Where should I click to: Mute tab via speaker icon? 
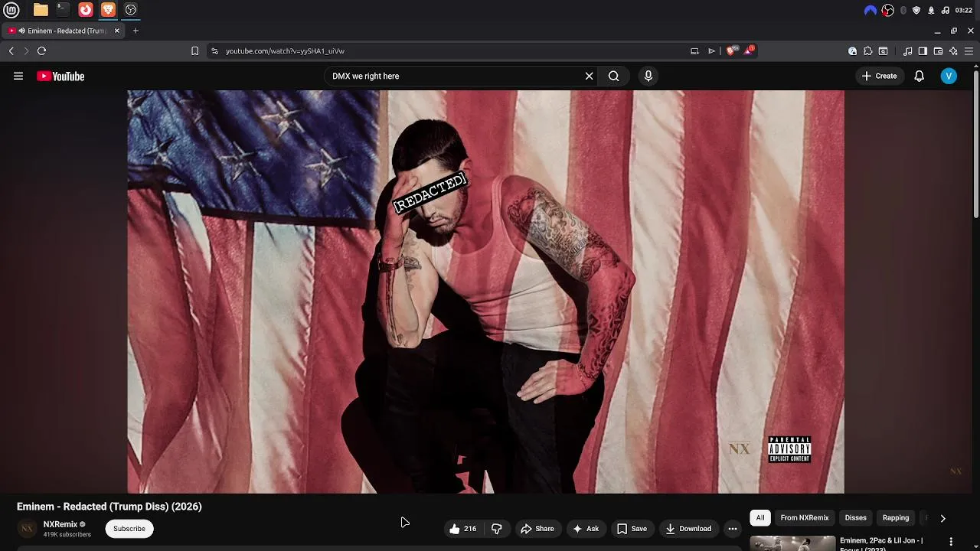(21, 31)
